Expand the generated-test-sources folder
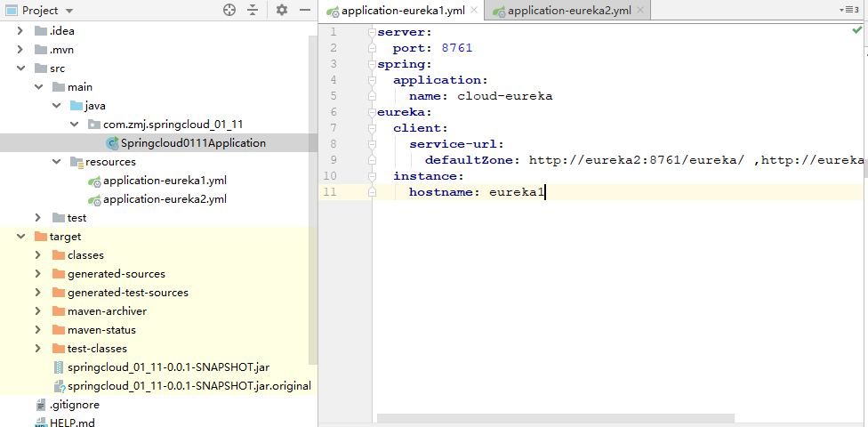This screenshot has width=868, height=427. (x=38, y=293)
